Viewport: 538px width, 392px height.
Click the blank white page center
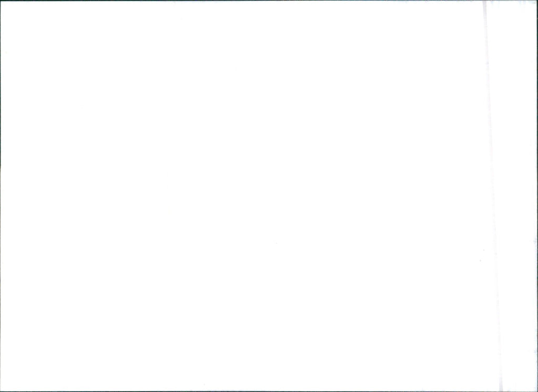[x=242, y=195]
